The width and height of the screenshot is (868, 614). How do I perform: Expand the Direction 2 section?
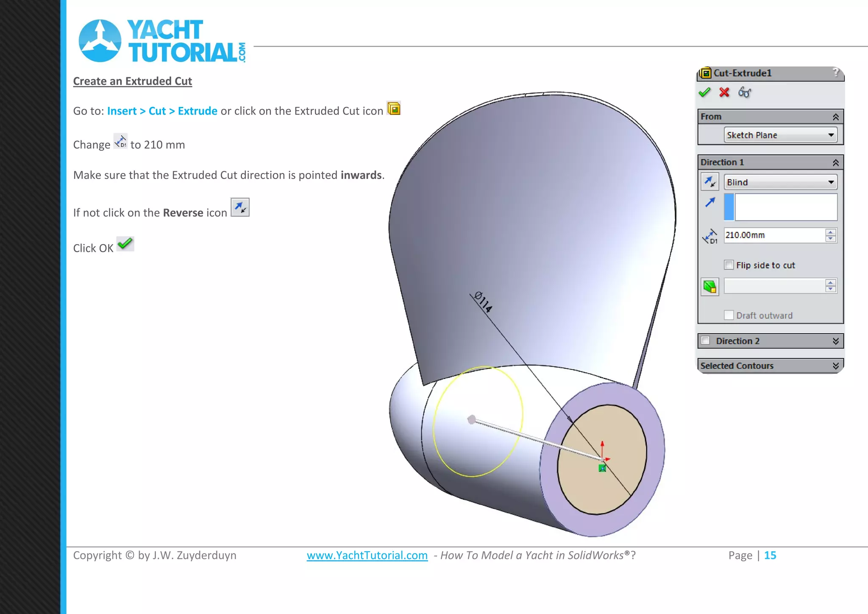[836, 341]
